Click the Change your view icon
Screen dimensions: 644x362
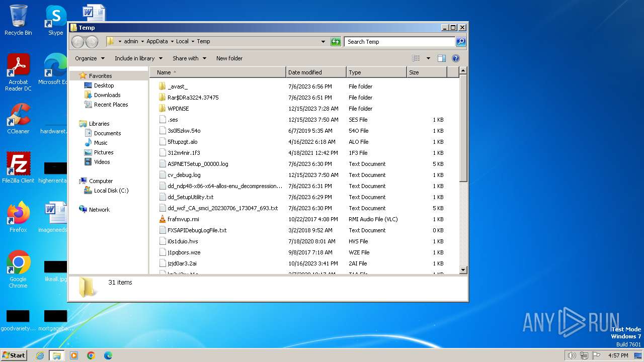click(416, 58)
